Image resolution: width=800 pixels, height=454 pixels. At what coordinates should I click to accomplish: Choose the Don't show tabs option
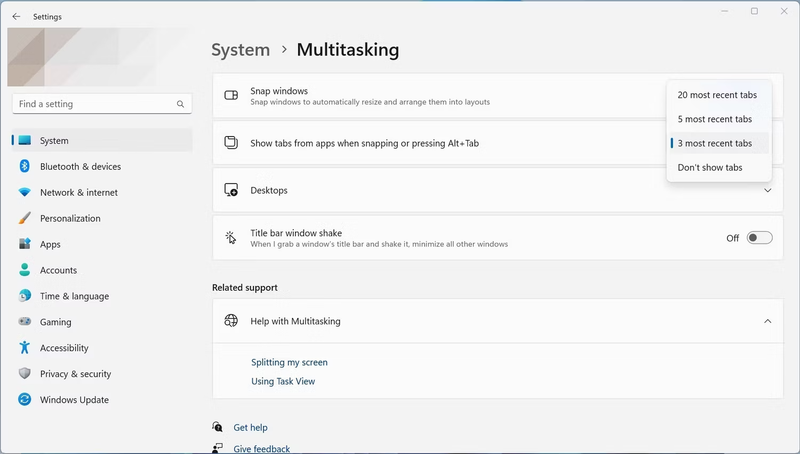pos(710,168)
